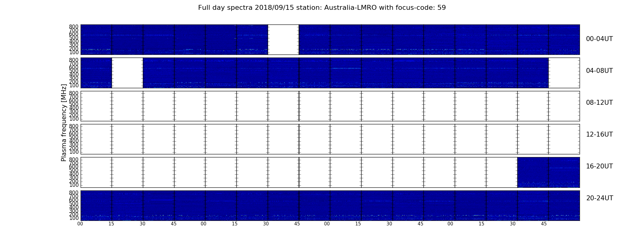644x245 pixels.
Task: Click the empty 12-16UT spectrum panel
Action: pyautogui.click(x=330, y=139)
